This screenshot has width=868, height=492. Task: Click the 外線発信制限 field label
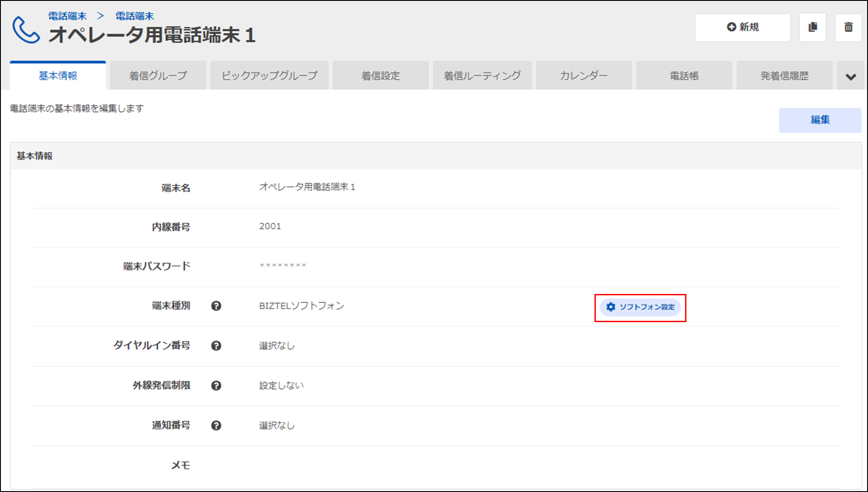coord(161,386)
